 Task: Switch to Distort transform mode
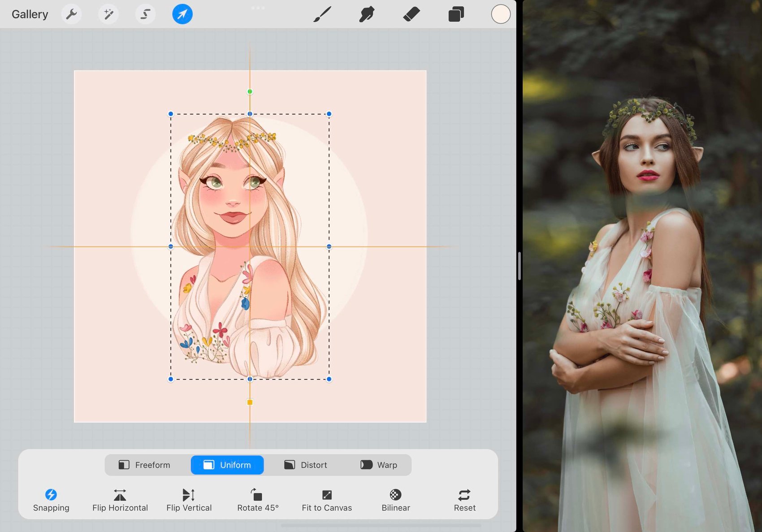[306, 465]
